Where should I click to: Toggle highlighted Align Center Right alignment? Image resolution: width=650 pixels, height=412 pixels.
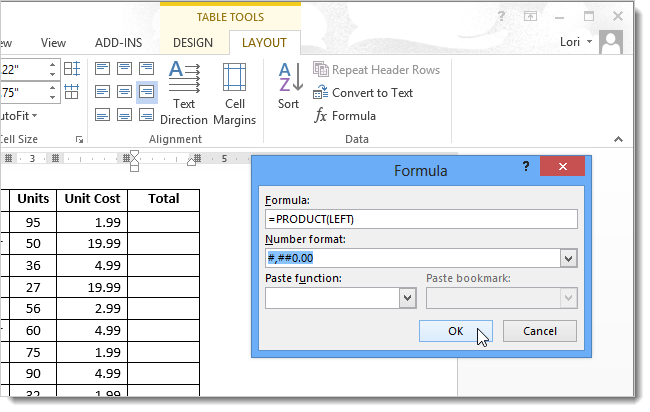146,92
